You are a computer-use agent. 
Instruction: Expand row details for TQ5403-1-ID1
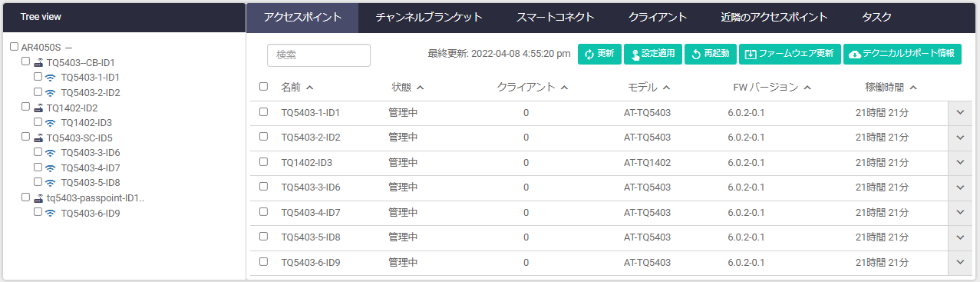click(959, 112)
